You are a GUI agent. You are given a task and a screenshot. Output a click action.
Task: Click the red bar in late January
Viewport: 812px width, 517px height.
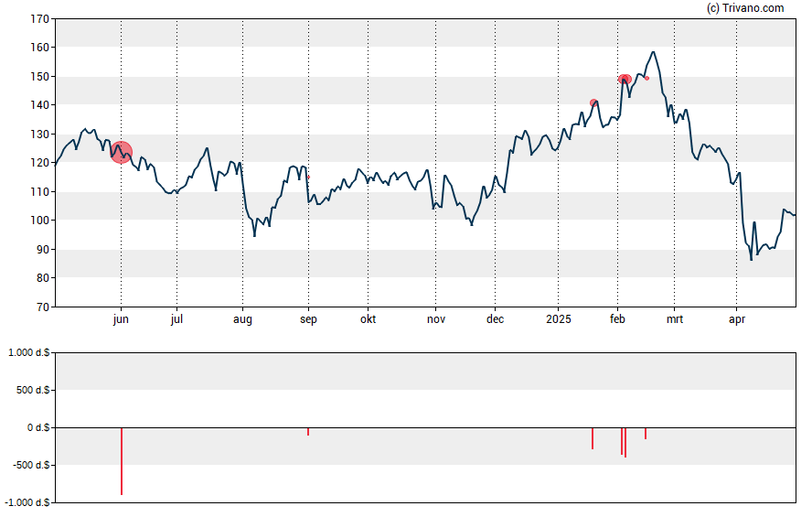[593, 438]
